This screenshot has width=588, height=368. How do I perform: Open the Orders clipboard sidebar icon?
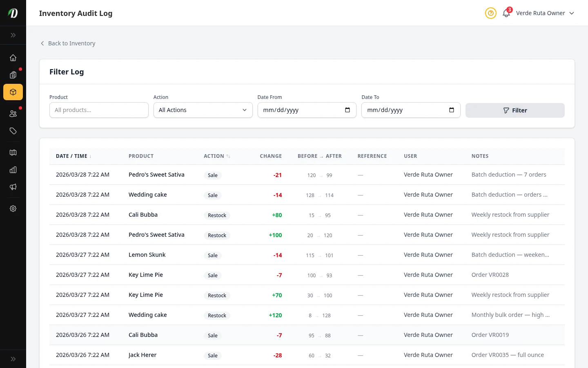click(x=13, y=75)
